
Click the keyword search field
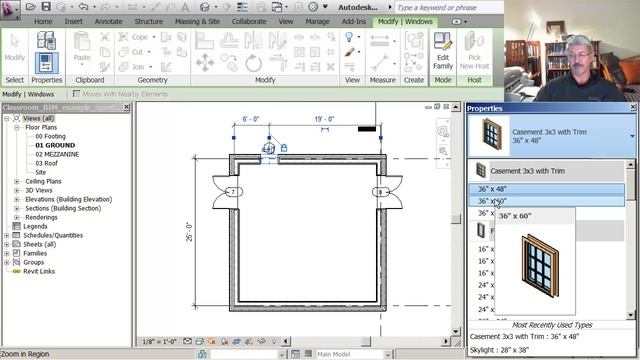tap(449, 8)
